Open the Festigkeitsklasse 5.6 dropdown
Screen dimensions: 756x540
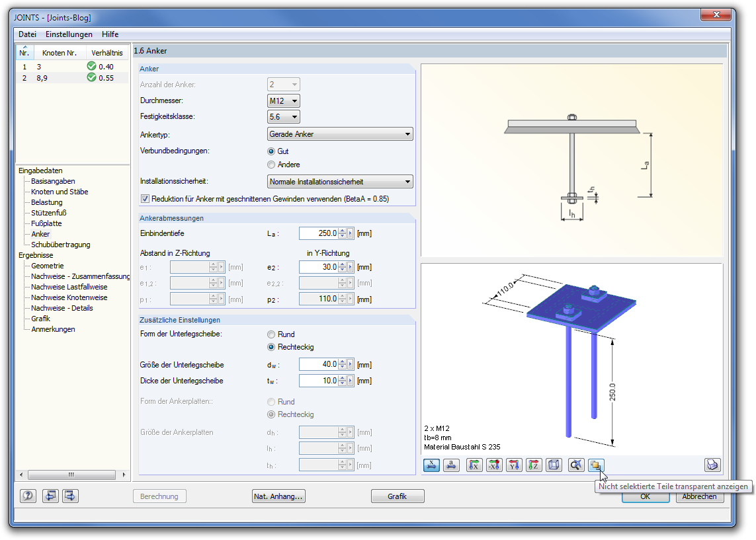pos(284,116)
